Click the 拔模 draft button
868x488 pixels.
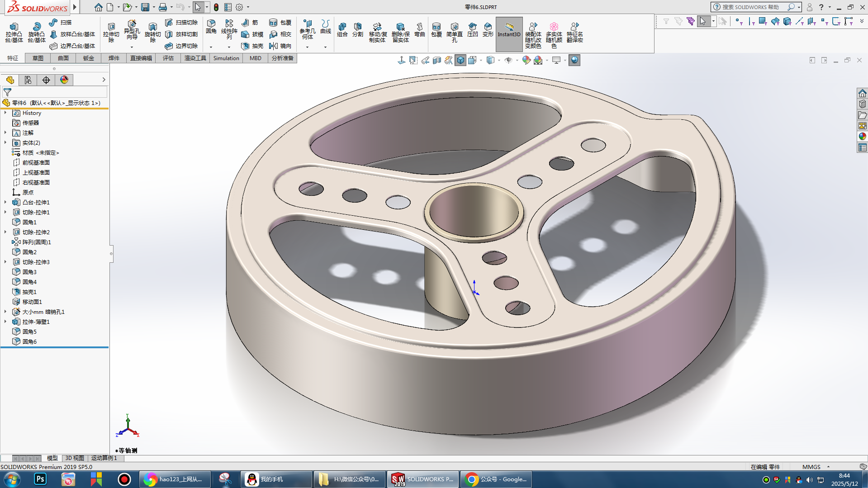252,34
